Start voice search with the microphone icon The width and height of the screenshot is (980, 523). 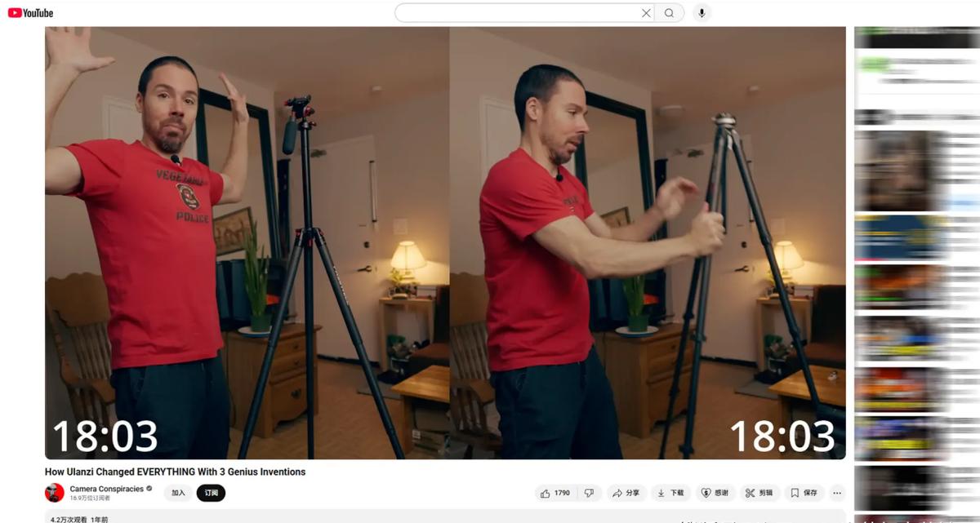701,13
